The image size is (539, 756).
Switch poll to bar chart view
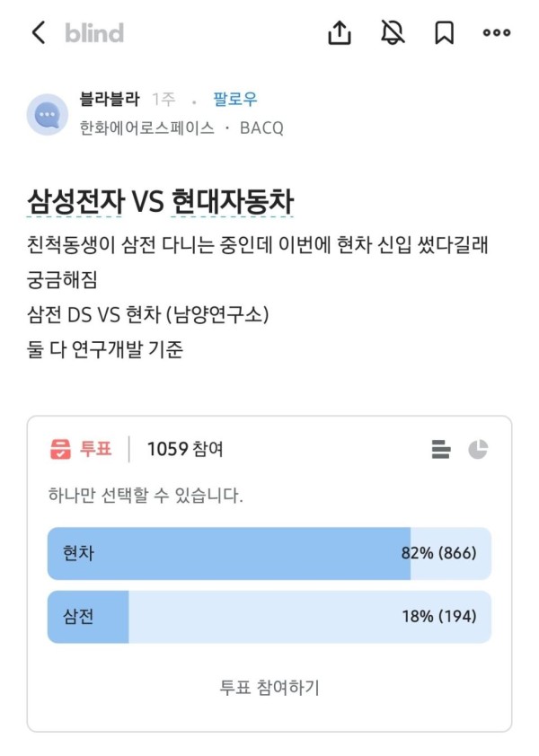click(441, 449)
